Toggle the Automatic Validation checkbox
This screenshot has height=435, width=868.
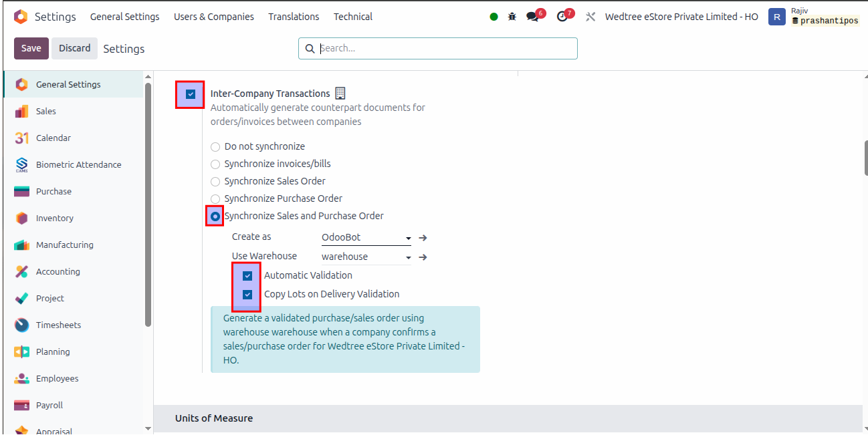pos(247,275)
